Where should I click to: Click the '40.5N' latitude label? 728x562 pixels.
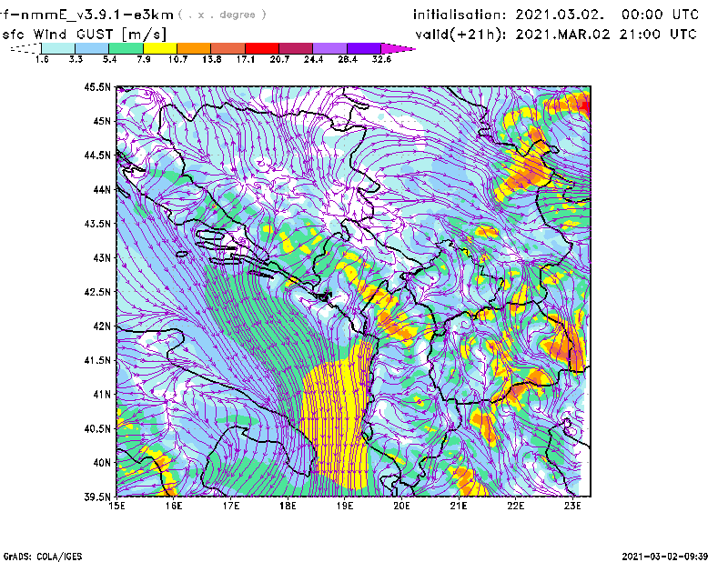pos(97,429)
